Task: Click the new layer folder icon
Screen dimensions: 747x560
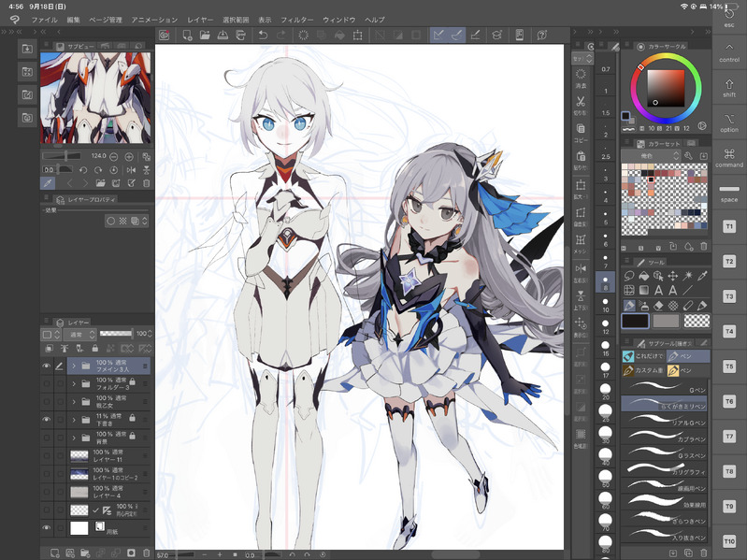Action: [85, 553]
